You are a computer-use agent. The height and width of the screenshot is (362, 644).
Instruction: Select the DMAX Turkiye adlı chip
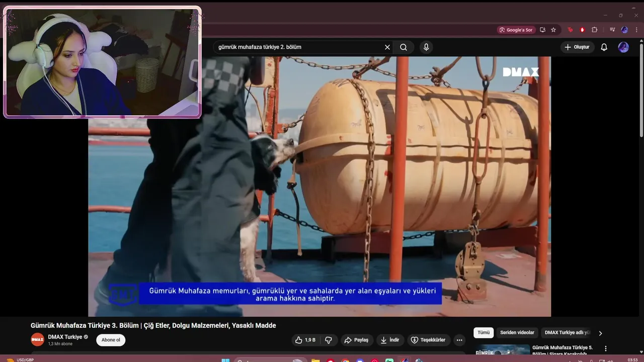coord(567,333)
